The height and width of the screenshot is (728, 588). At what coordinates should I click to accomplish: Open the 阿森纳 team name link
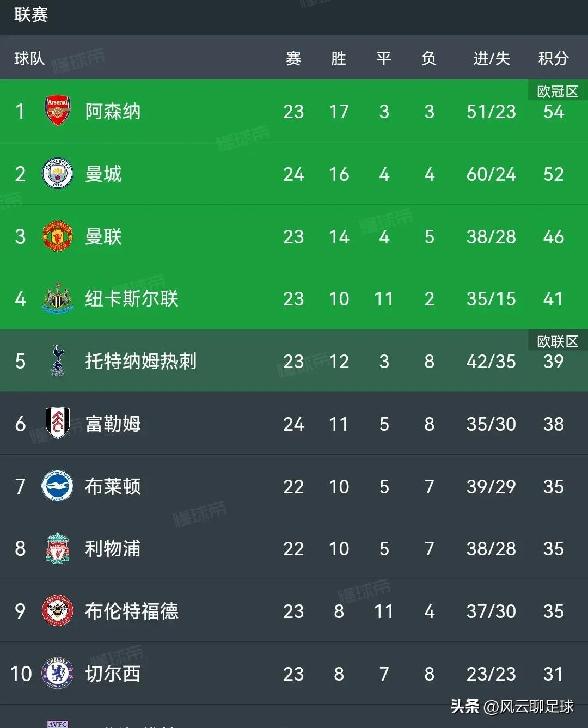[113, 112]
